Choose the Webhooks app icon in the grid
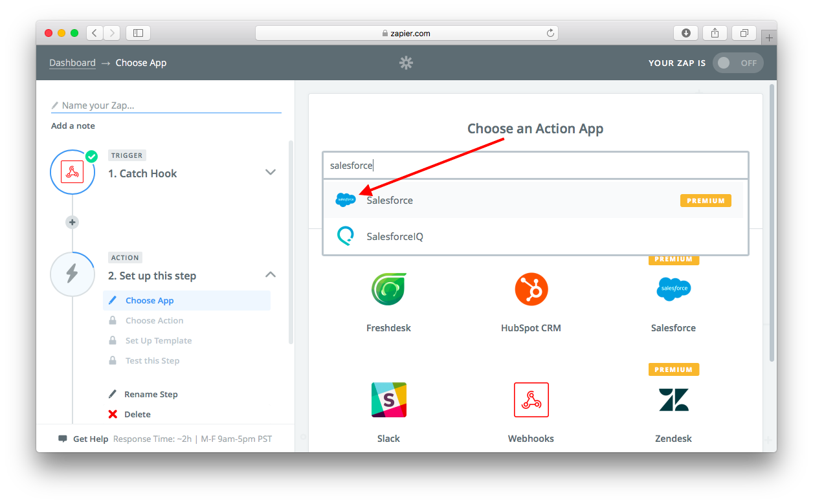 (x=531, y=399)
